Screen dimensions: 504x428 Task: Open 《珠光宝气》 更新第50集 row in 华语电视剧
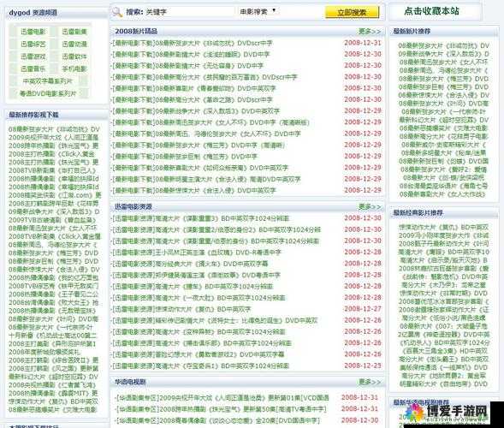click(221, 409)
